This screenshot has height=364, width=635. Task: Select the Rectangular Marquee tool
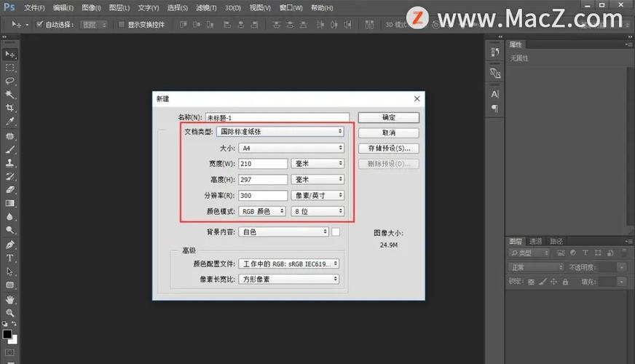[x=10, y=67]
